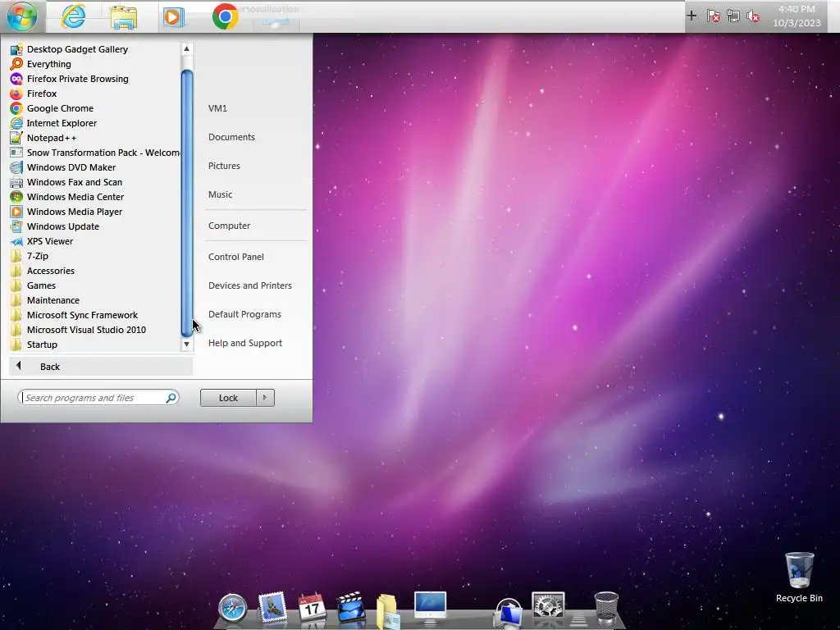Click the iMac computer dock icon
This screenshot has height=630, width=840.
click(430, 608)
